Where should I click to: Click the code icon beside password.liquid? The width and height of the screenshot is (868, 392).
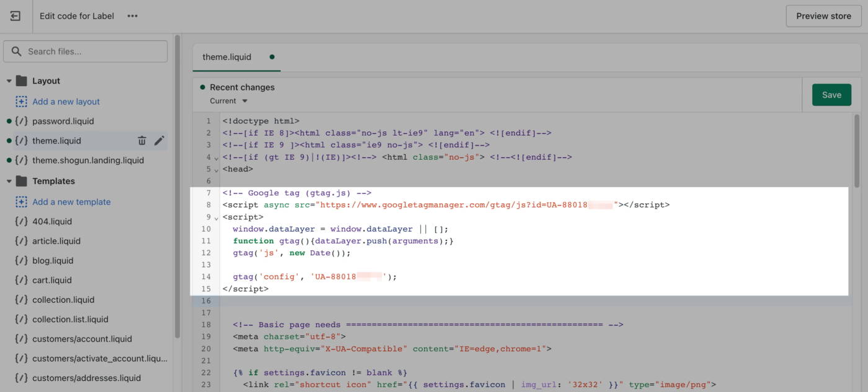coord(22,121)
